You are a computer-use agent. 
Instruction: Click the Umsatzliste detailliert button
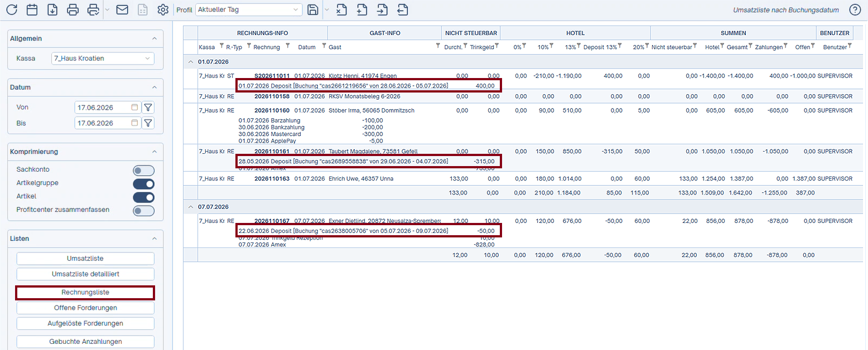click(x=85, y=274)
